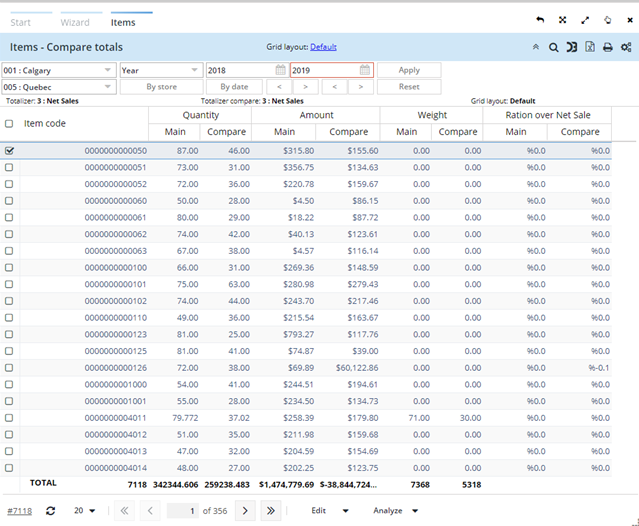Screen dimensions: 639x526
Task: Open the 001 : Calgary store dropdown
Action: [x=107, y=70]
